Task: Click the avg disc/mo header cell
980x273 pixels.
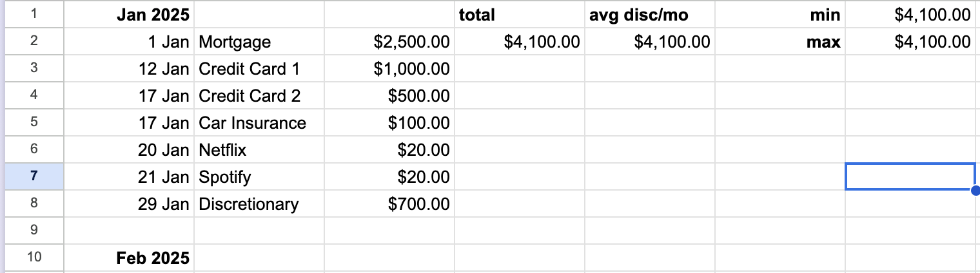Action: (x=650, y=15)
